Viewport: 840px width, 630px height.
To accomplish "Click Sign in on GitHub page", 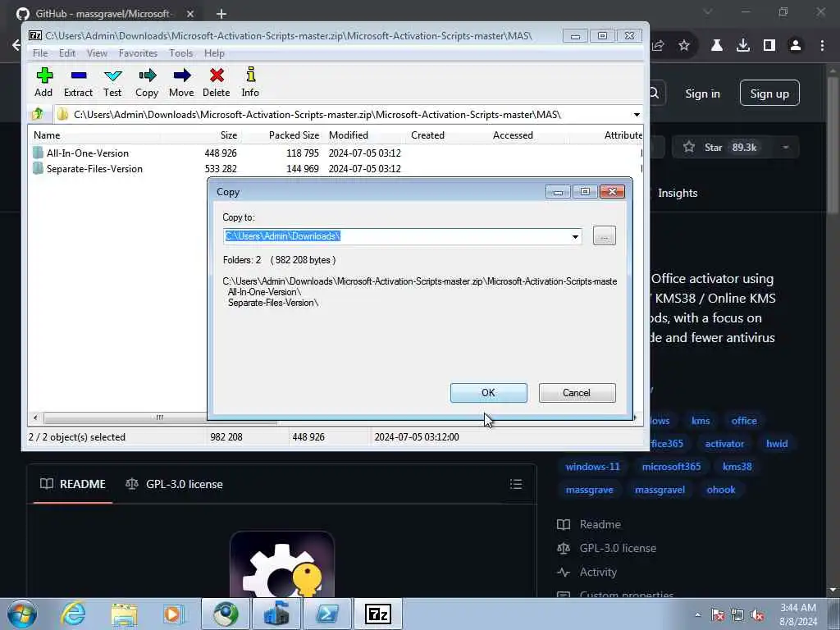I will coord(702,94).
